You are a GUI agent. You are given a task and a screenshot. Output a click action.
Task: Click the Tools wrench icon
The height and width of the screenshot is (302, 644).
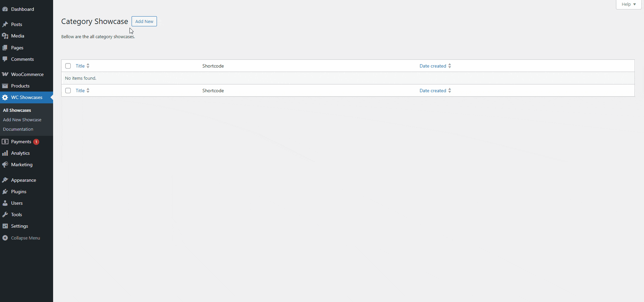[x=5, y=215]
